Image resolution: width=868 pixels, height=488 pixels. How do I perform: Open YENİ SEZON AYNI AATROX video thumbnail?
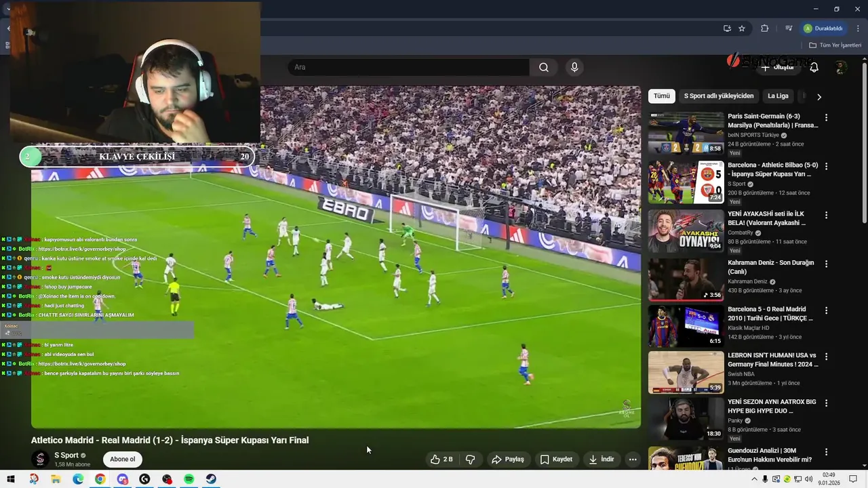(686, 419)
